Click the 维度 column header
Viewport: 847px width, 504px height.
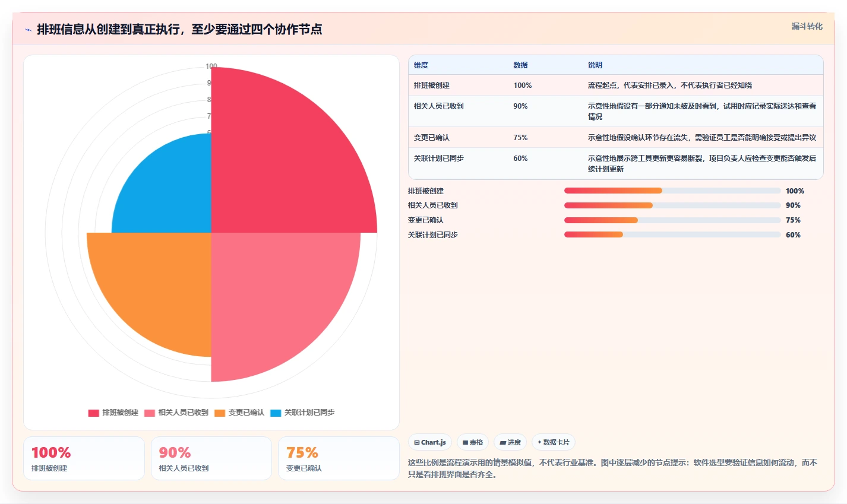tap(421, 65)
